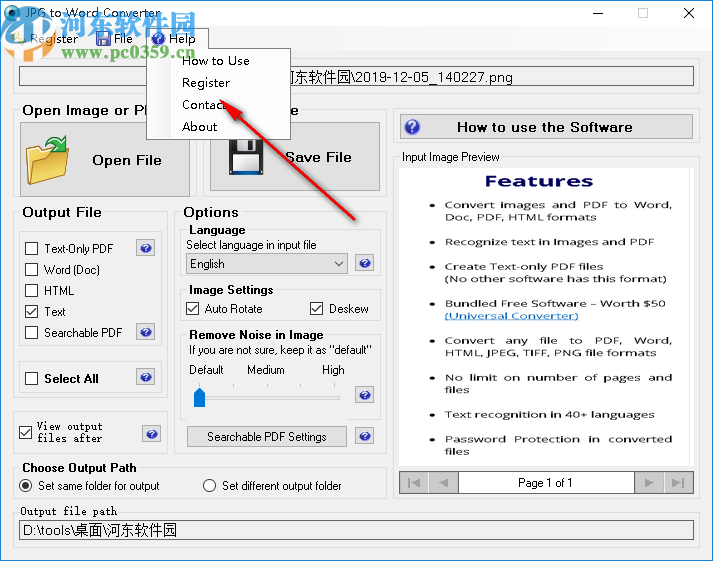Go to previous preview page

click(x=443, y=482)
